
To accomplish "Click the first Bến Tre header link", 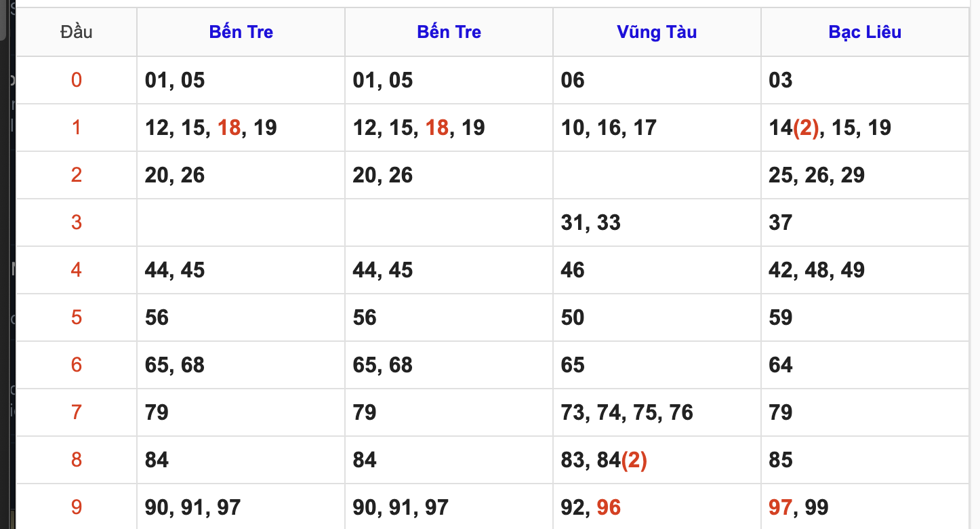I will [x=241, y=32].
